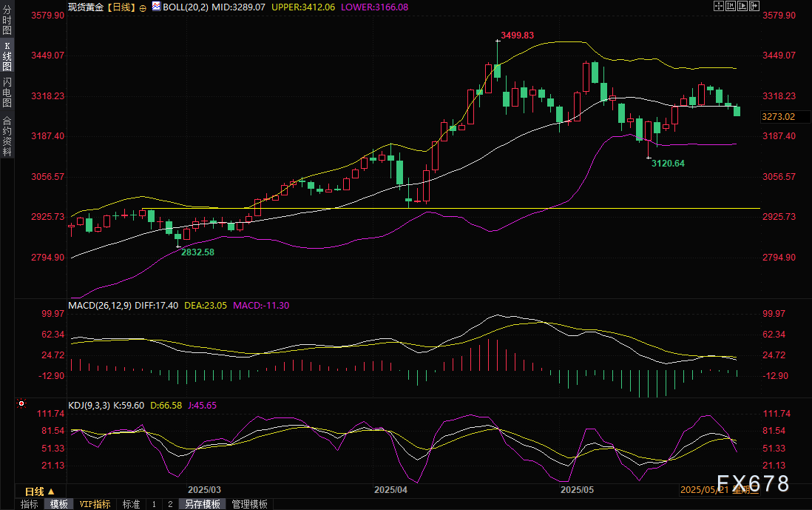The width and height of the screenshot is (812, 510).
Task: Select the 模板 tab in bottom bar
Action: coord(59,504)
